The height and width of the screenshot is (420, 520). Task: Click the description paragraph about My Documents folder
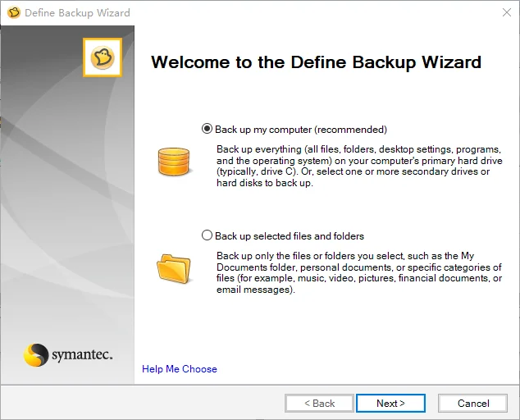[359, 272]
